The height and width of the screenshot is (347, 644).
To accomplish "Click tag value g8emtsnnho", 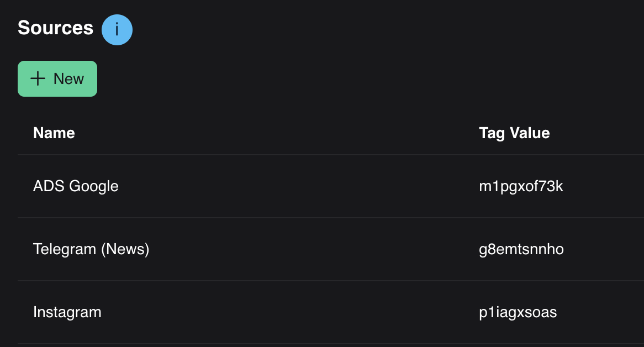I will pos(521,249).
